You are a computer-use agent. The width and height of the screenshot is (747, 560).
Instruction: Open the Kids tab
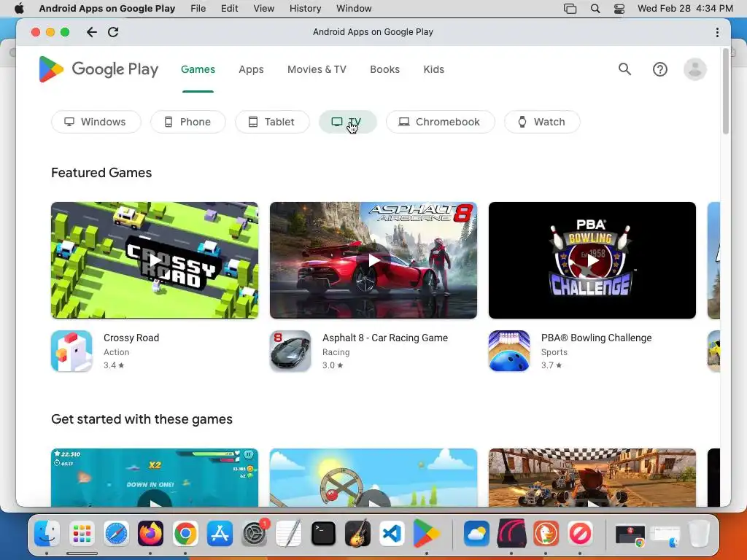(x=433, y=69)
